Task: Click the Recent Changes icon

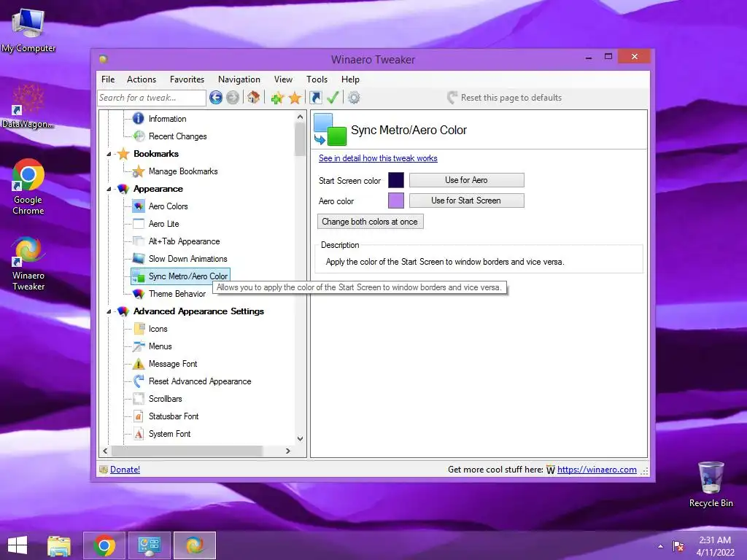Action: pyautogui.click(x=139, y=136)
